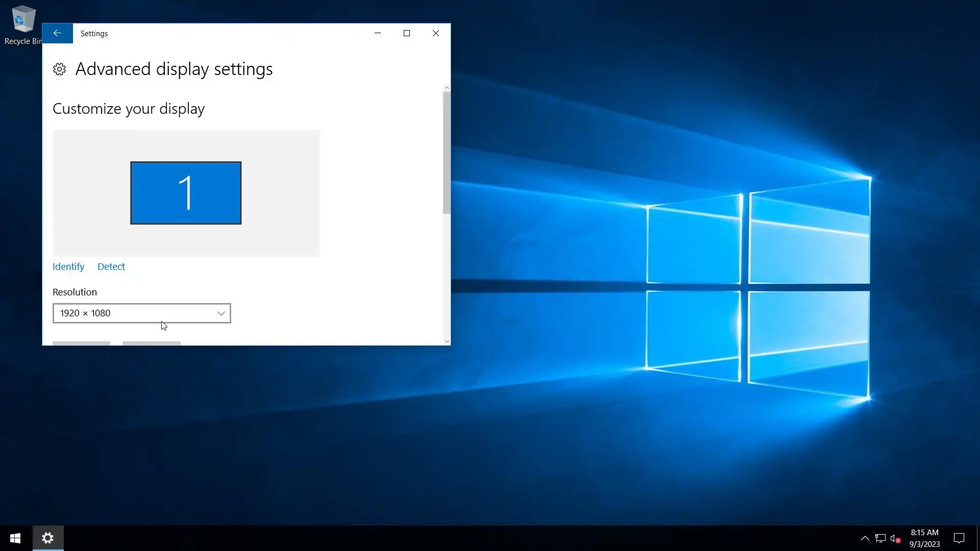Minimize the Settings window
980x551 pixels.
point(378,33)
